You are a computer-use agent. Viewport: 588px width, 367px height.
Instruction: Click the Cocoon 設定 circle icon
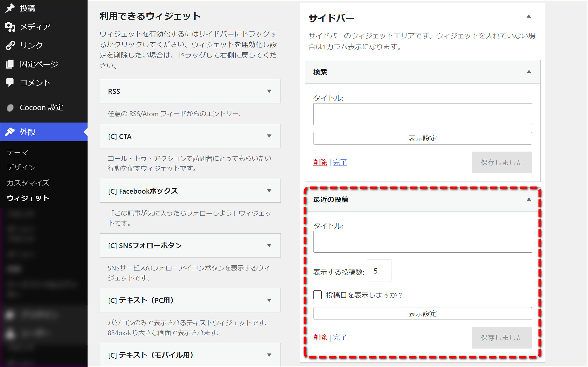[x=10, y=108]
